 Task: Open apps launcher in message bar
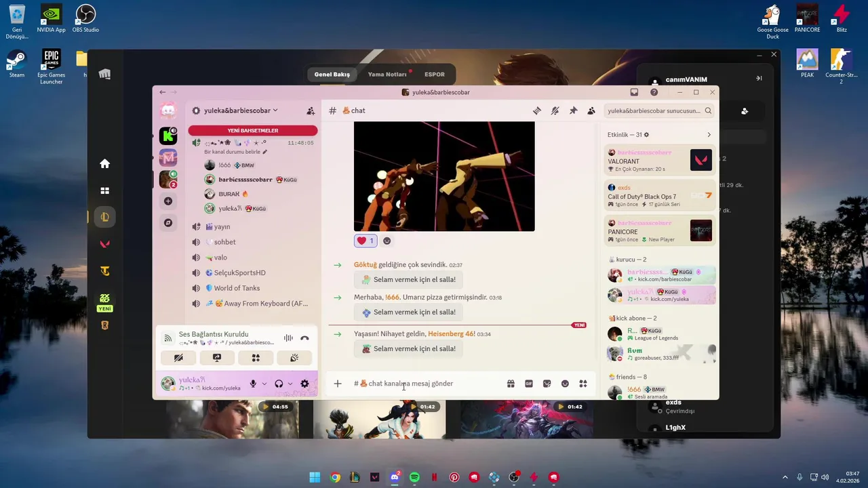pos(583,384)
